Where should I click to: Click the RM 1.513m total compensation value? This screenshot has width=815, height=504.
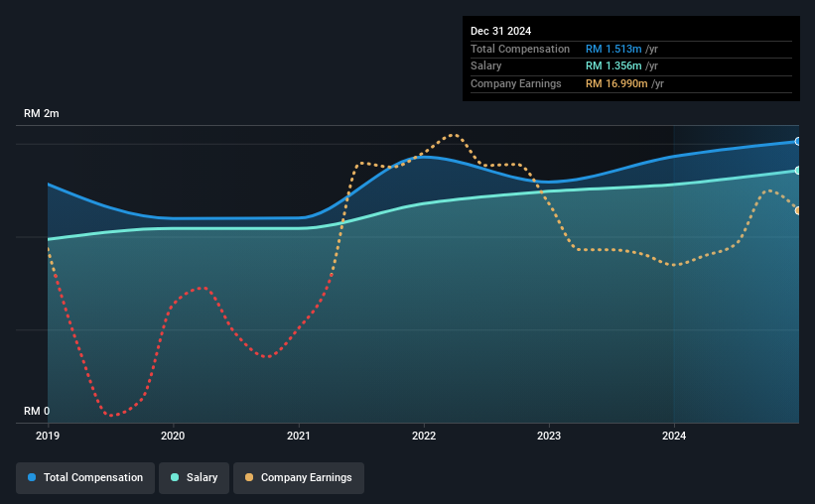[x=613, y=49]
